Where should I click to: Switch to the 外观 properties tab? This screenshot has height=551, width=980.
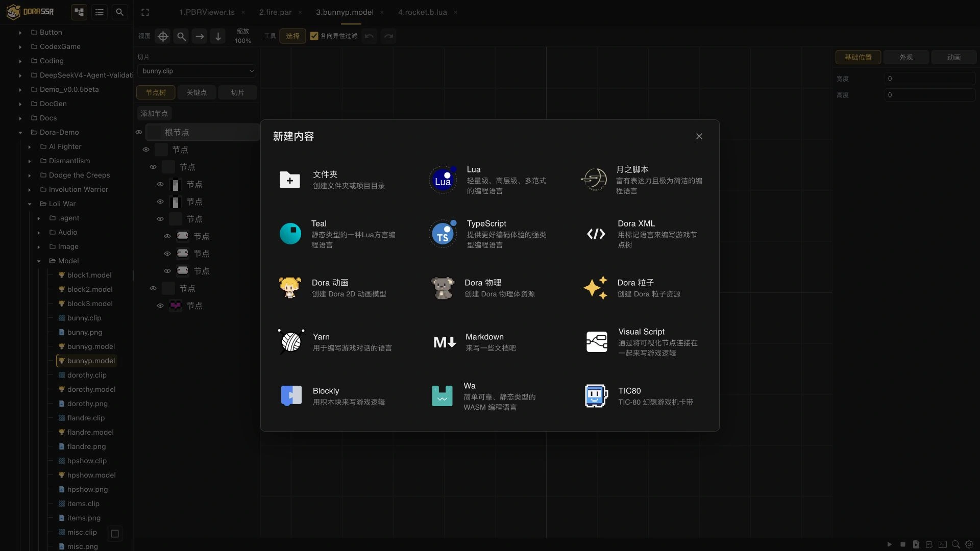coord(906,57)
